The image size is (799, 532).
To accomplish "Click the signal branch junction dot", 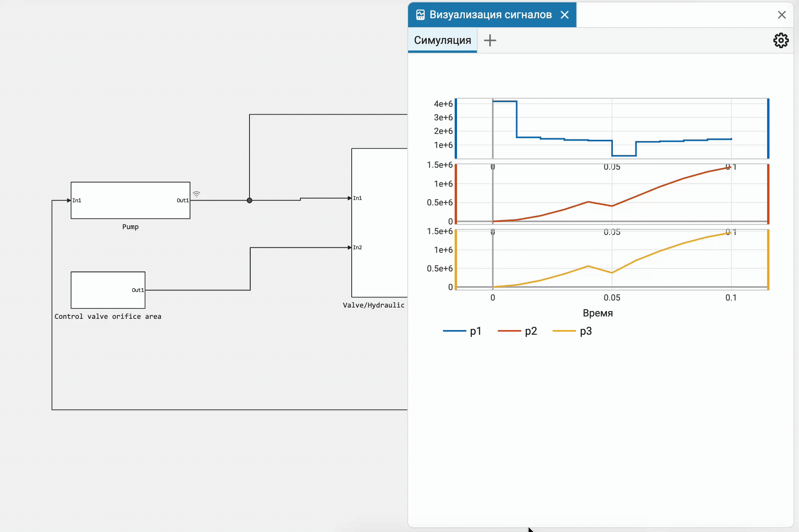I will 249,200.
